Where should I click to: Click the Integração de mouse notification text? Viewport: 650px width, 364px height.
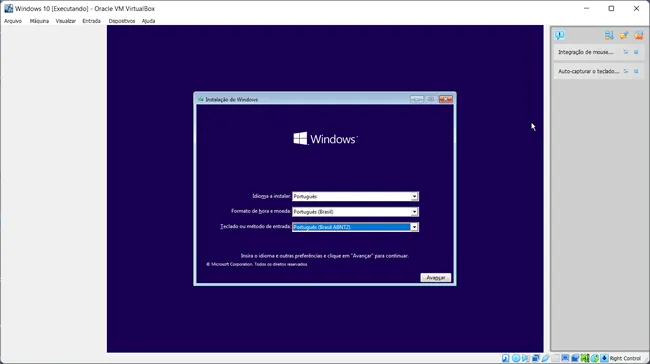[x=585, y=52]
